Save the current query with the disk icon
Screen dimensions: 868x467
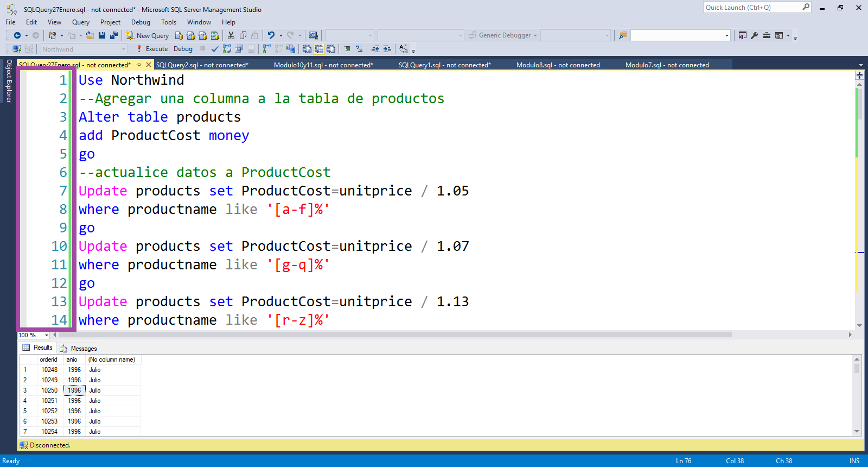[102, 35]
